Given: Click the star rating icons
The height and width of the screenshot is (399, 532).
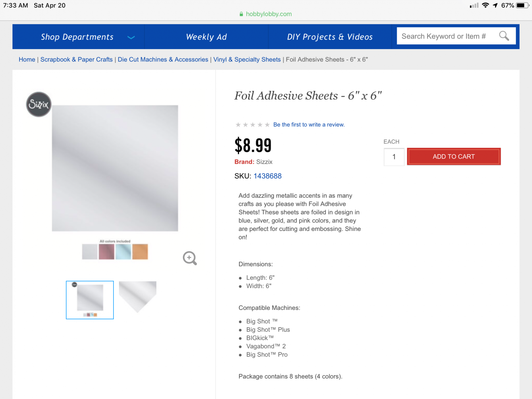Looking at the screenshot, I should pyautogui.click(x=253, y=125).
